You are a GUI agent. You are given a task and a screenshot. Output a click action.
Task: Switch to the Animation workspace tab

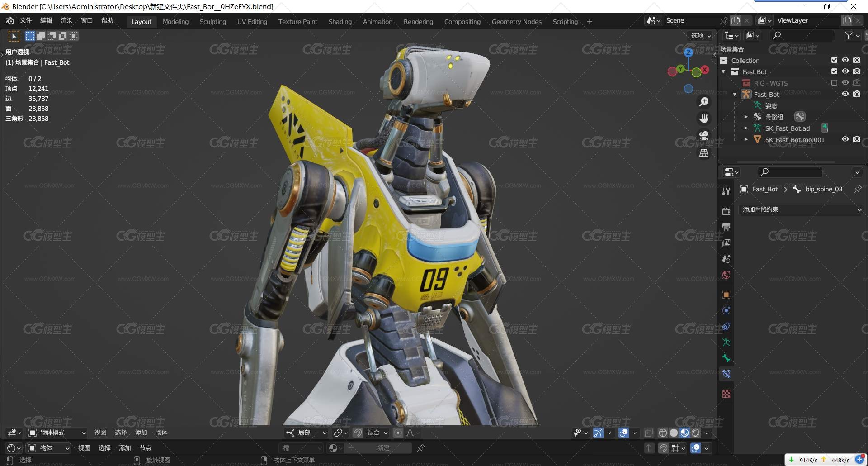pyautogui.click(x=377, y=22)
